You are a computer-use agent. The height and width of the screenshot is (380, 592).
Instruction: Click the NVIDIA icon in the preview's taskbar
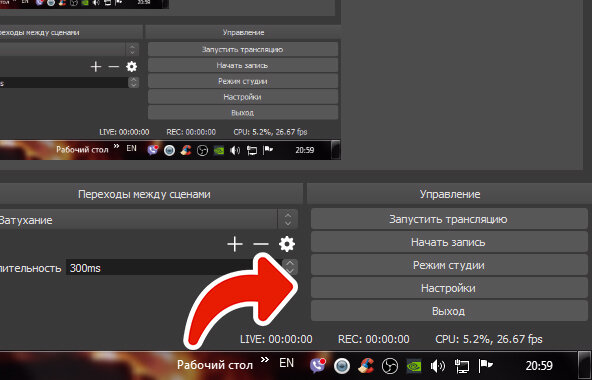(x=219, y=151)
